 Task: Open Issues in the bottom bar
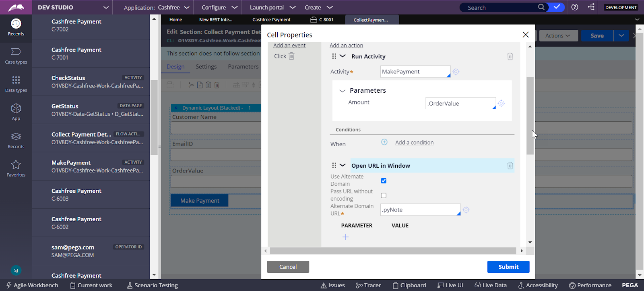[x=333, y=285]
